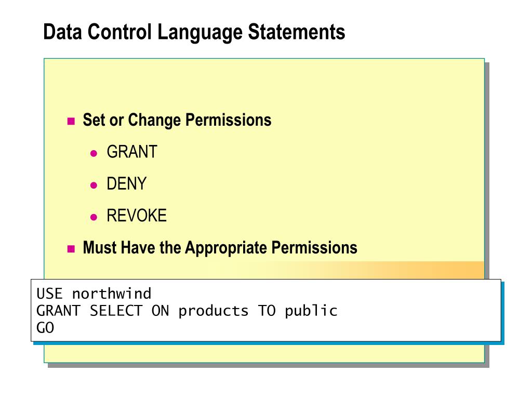The image size is (532, 399).
Task: Click the ON keyword in the GRANT statement
Action: [160, 311]
